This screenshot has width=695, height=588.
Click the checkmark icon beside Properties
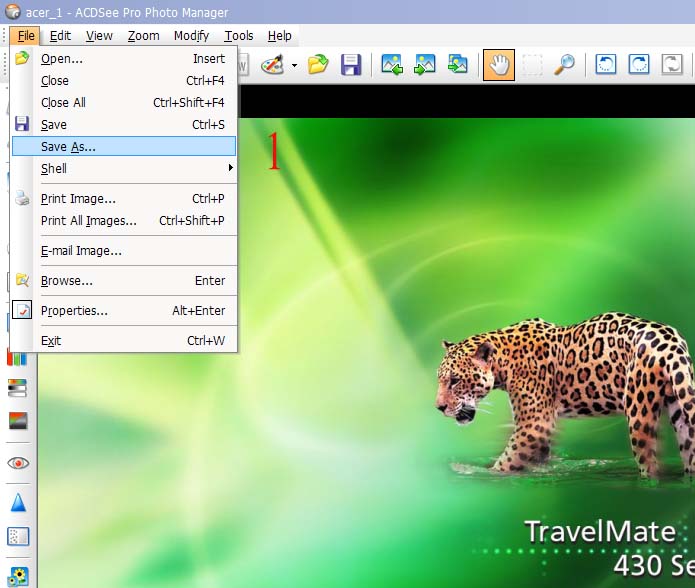(x=22, y=310)
